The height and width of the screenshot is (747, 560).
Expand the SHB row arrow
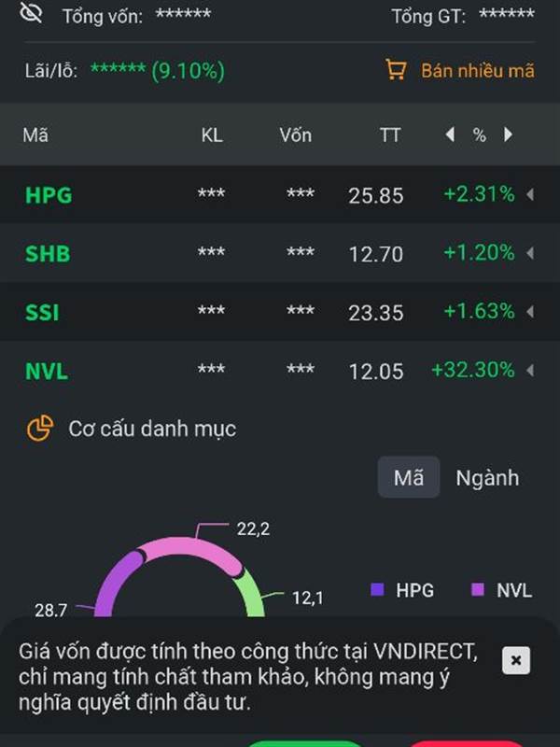(x=530, y=253)
